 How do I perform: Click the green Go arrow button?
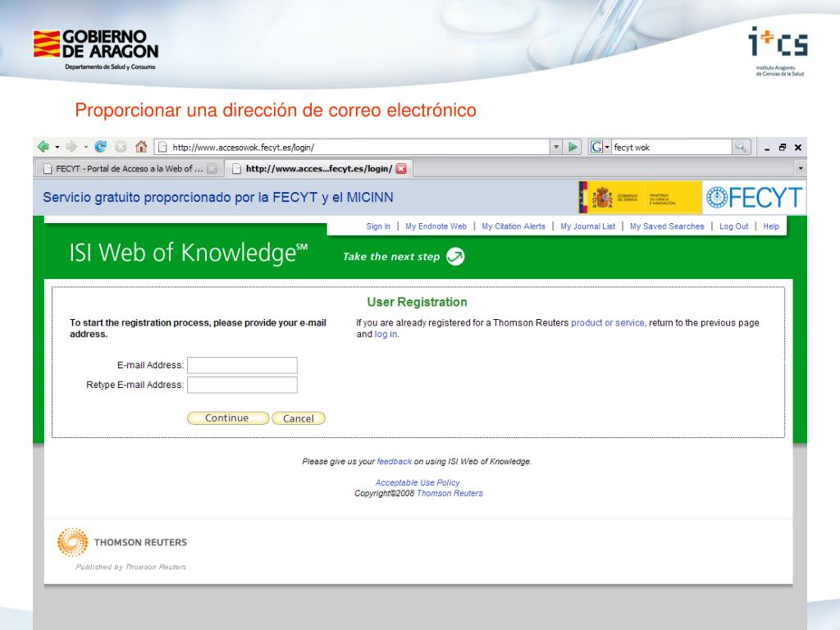coord(573,147)
